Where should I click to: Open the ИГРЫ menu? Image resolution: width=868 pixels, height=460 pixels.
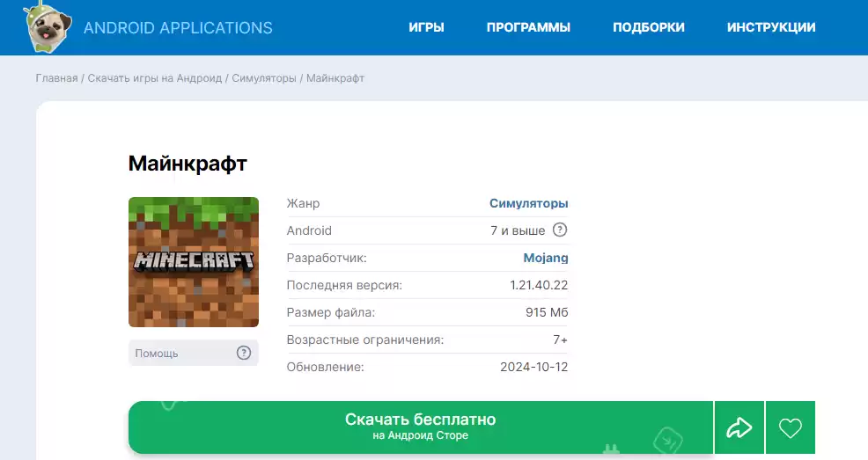[x=426, y=27]
